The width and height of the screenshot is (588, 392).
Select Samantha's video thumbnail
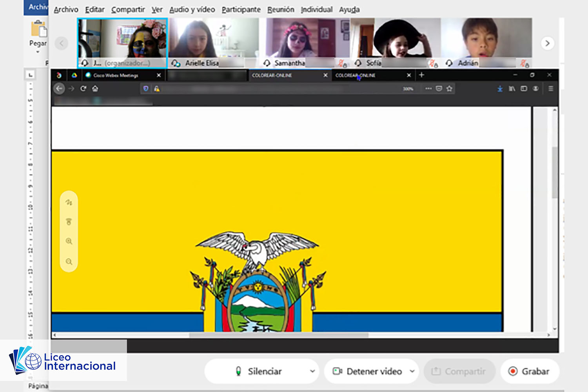[305, 43]
